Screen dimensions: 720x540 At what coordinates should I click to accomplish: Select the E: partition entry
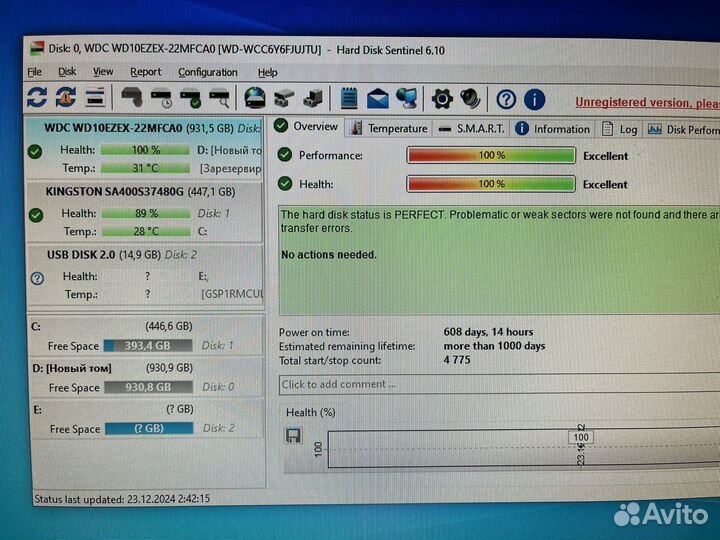pos(148,419)
